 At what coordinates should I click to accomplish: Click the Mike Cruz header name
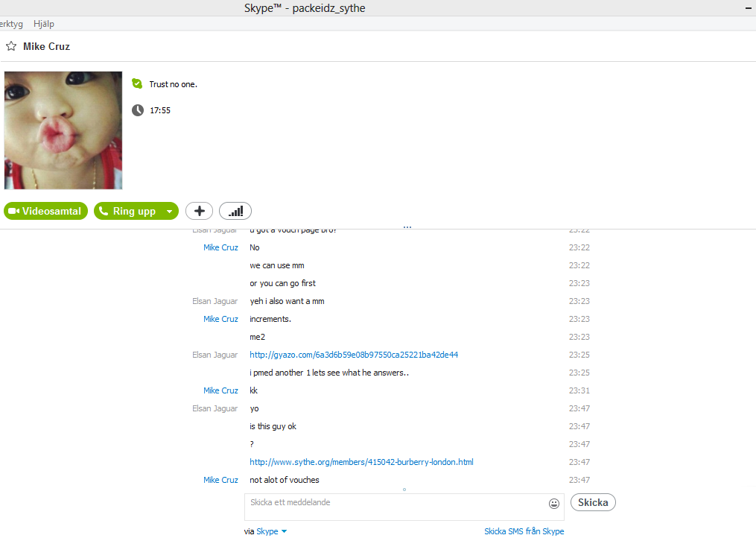(47, 46)
